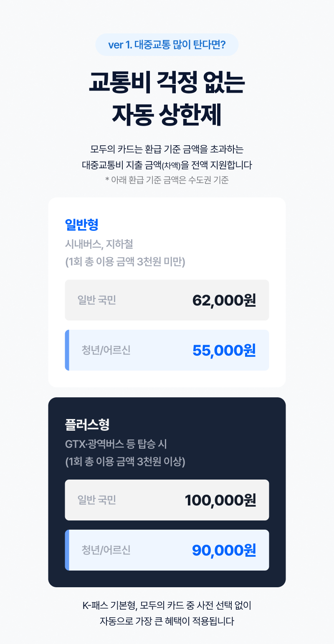The height and width of the screenshot is (644, 334).
Task: Click the "K-패스 기본형, 모두의 카드" footer line
Action: pos(167,605)
